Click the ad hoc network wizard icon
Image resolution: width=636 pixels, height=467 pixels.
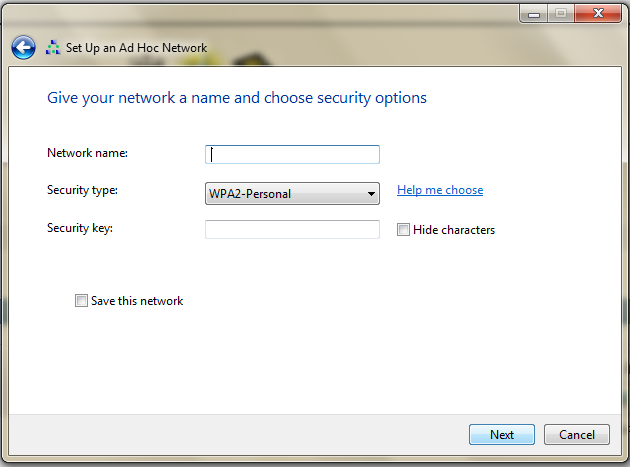pyautogui.click(x=53, y=47)
